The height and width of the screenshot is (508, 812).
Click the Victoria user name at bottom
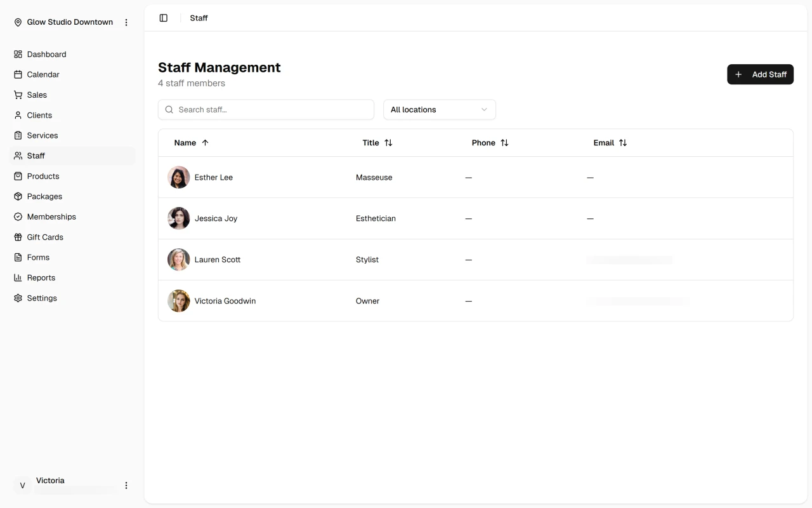(x=50, y=481)
